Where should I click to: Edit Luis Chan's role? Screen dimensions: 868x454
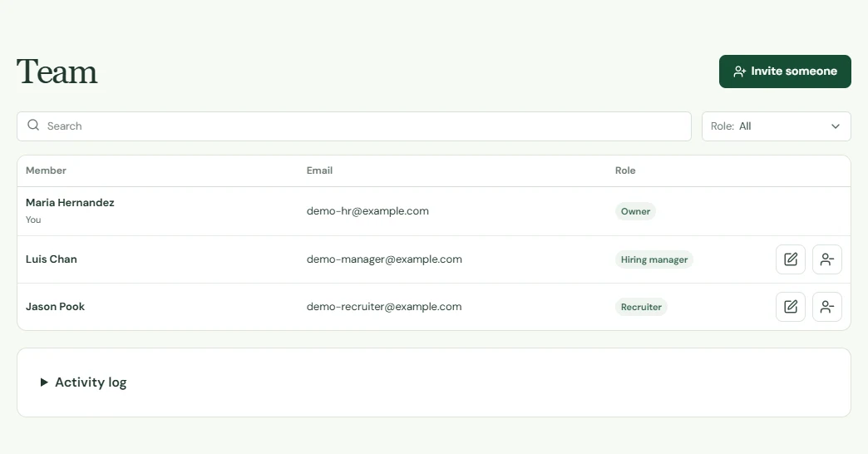pos(791,259)
